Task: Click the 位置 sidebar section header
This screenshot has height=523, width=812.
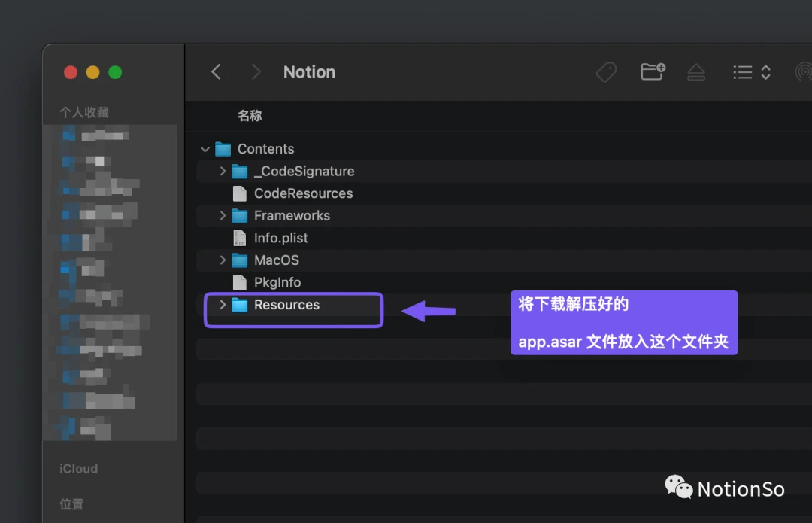Action: pos(71,504)
